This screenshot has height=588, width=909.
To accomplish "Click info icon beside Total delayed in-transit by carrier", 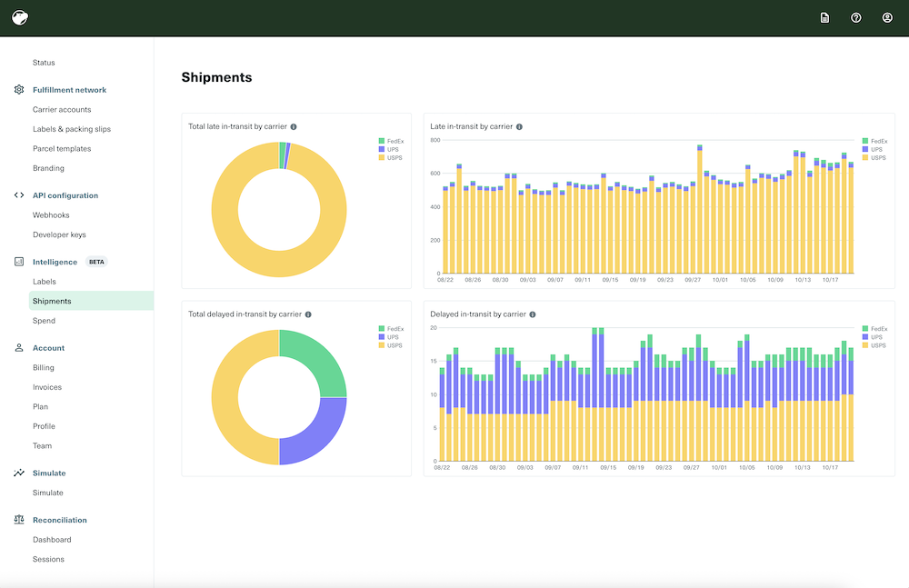I will (308, 314).
